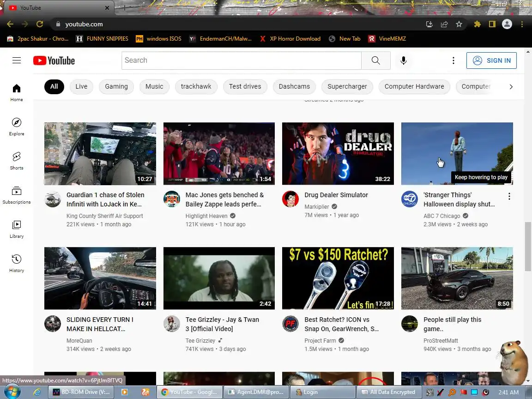The image size is (532, 399).
Task: Open options menu for Stranger Things video
Action: [x=509, y=196]
